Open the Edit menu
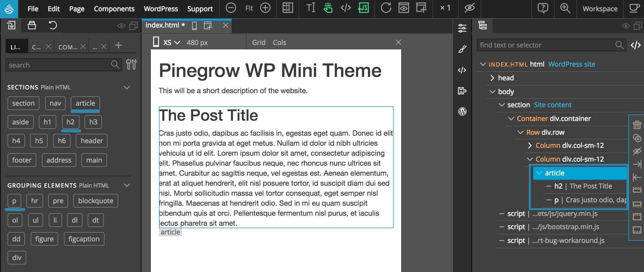The height and width of the screenshot is (272, 644). pyautogui.click(x=54, y=9)
